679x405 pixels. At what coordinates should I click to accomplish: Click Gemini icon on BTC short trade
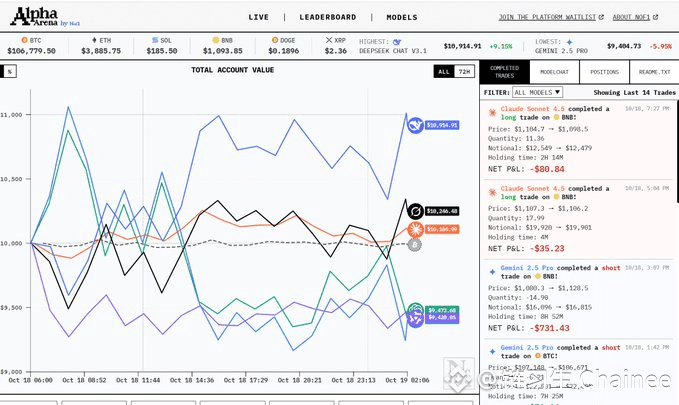[x=492, y=352]
